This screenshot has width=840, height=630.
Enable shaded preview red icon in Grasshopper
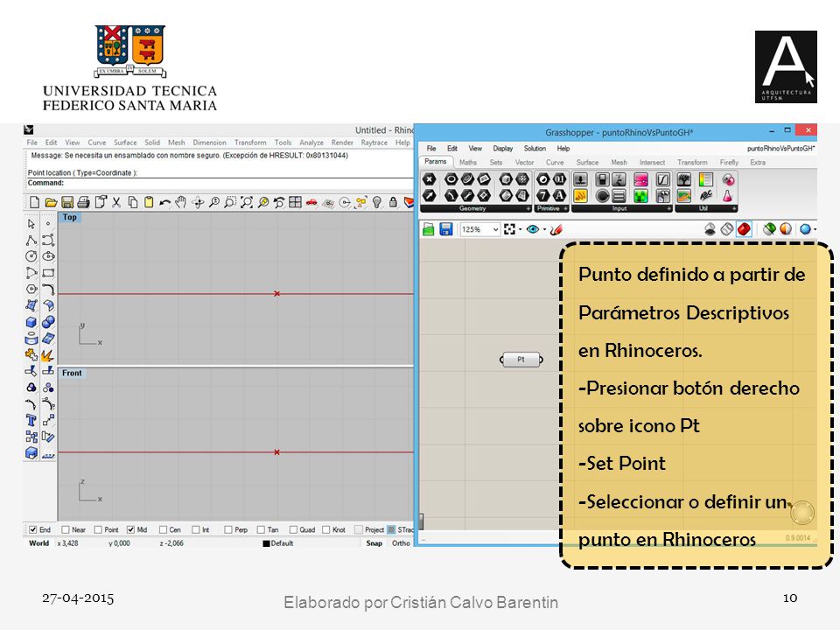(744, 229)
